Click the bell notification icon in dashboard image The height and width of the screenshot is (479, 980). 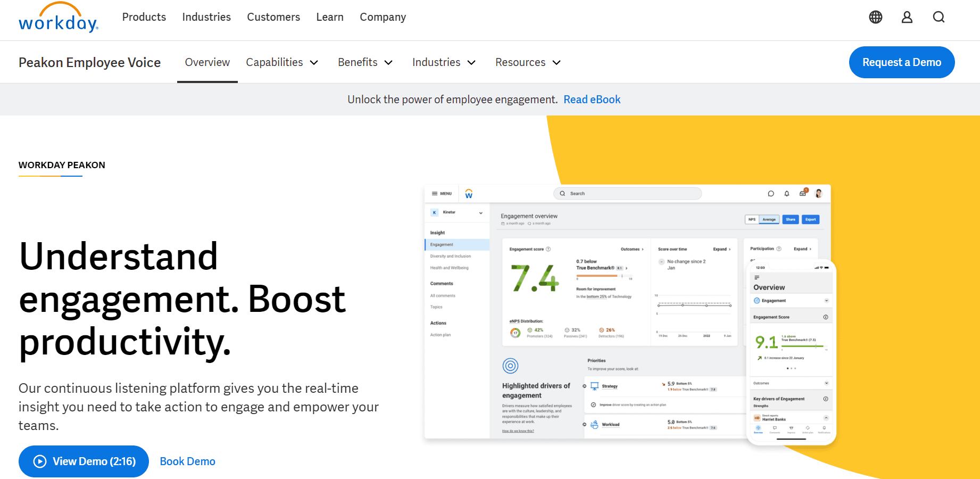pos(787,194)
